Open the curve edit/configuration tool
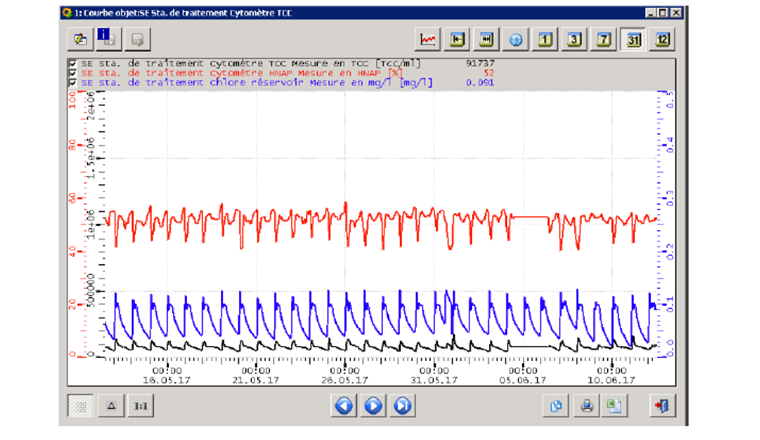This screenshot has width=760, height=440. pyautogui.click(x=80, y=39)
